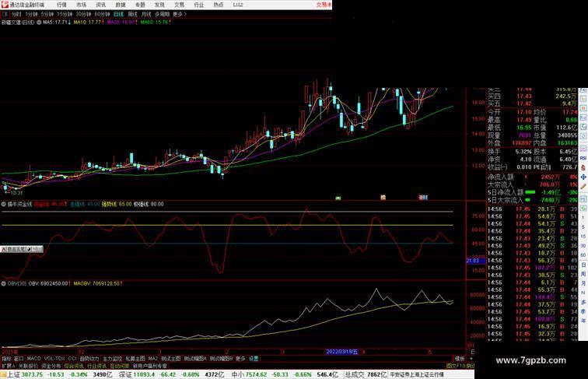Open the 趋势动力 indicator tab

tap(89, 359)
